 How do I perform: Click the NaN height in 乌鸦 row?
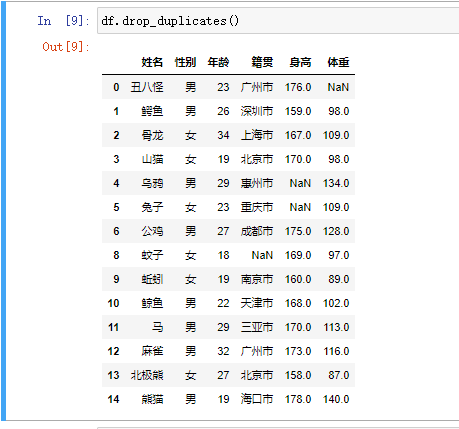[300, 183]
